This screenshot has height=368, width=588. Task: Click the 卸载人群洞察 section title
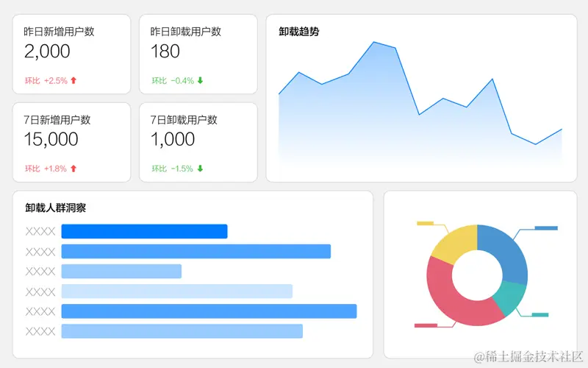56,208
